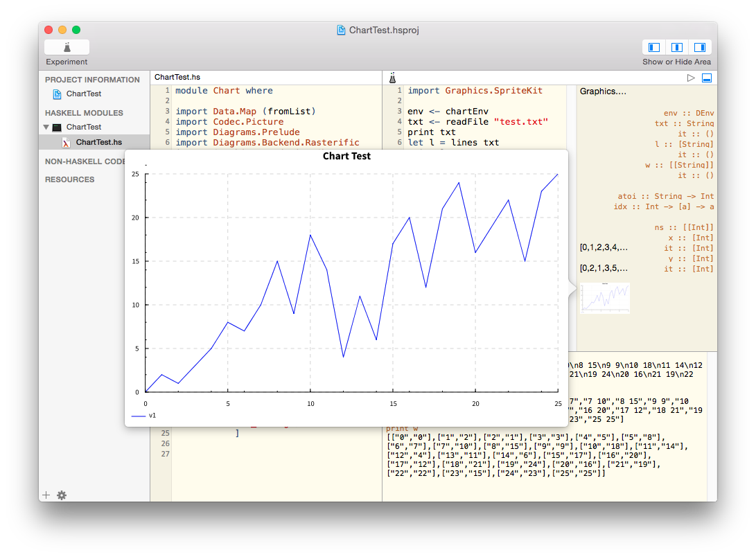
Task: Click the Resources section header
Action: (x=70, y=179)
